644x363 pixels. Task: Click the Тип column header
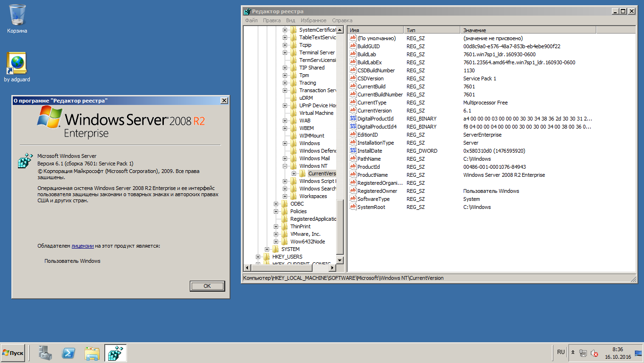point(432,30)
